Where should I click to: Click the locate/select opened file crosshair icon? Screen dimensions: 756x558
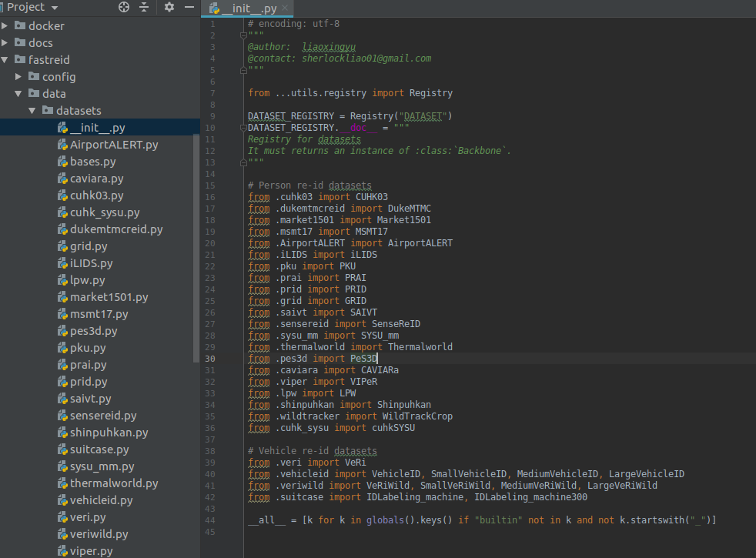[x=124, y=7]
